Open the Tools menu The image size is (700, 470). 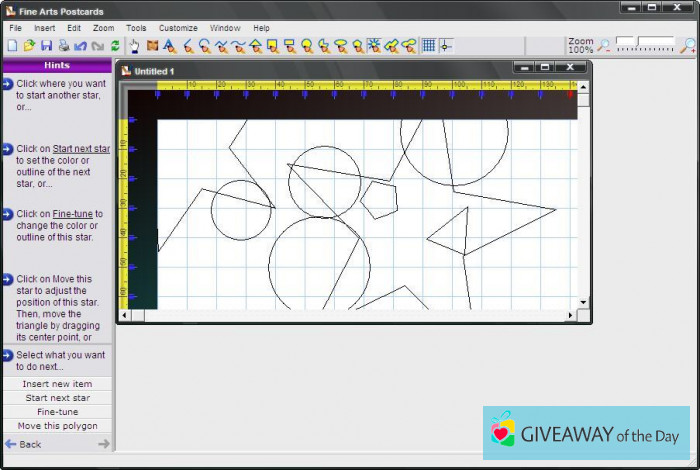point(136,28)
